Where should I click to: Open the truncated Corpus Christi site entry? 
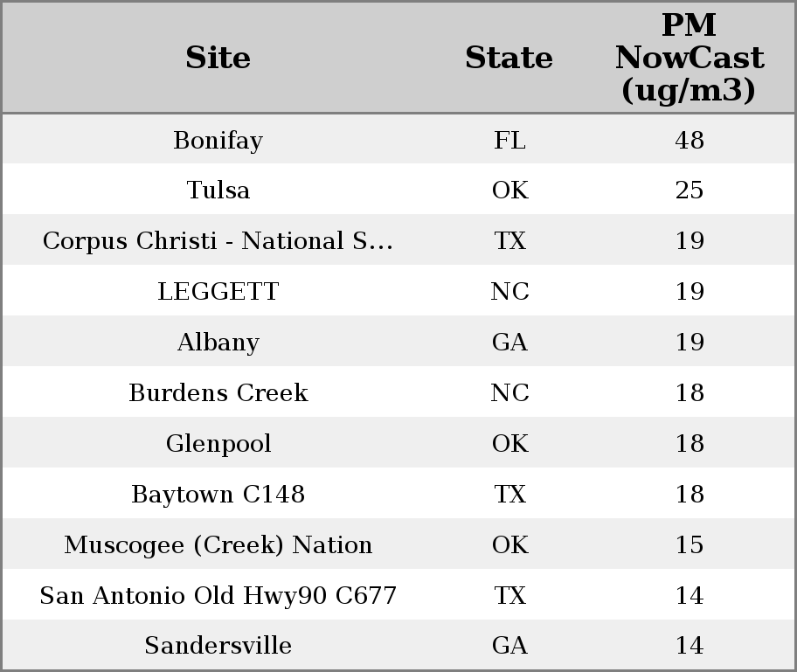pos(218,240)
